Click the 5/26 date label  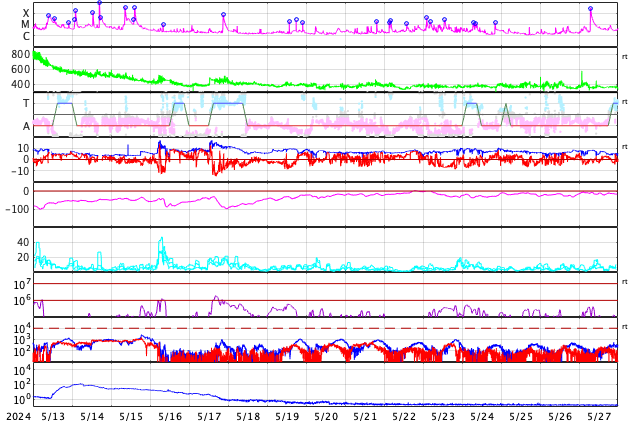(x=560, y=417)
